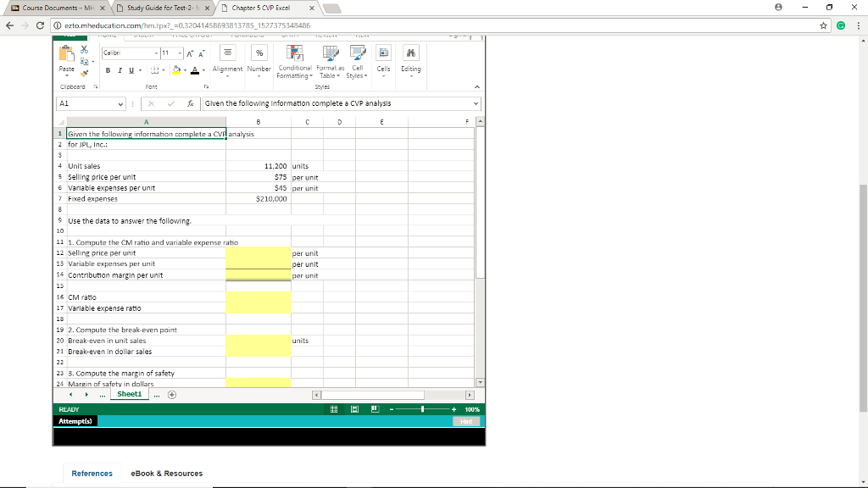Toggle italic formatting
The image size is (868, 488).
point(120,69)
